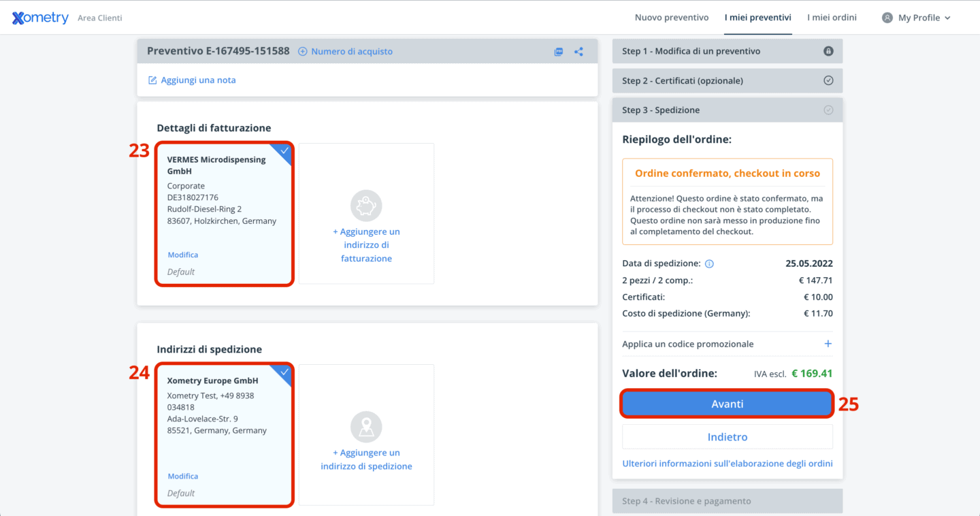Expand Step 4 - Revisione e pagamento

click(x=728, y=501)
